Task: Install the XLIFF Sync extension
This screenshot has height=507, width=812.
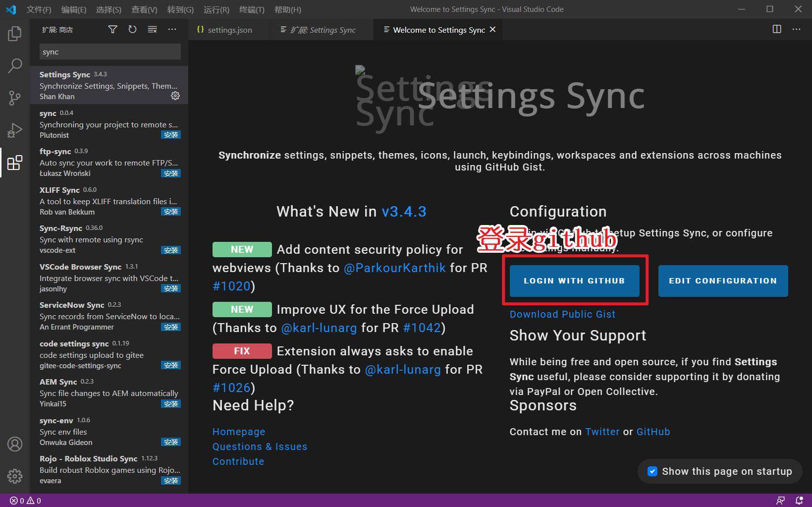Action: [171, 212]
